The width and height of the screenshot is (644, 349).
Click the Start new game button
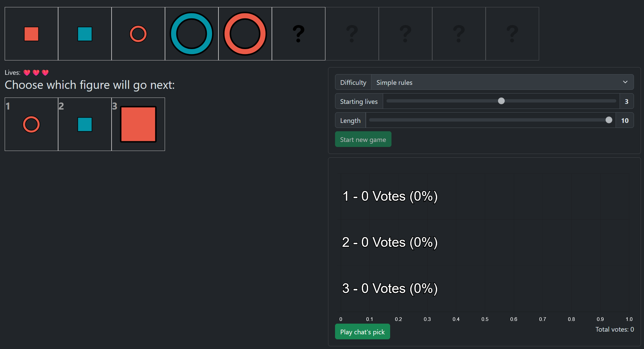coord(363,139)
